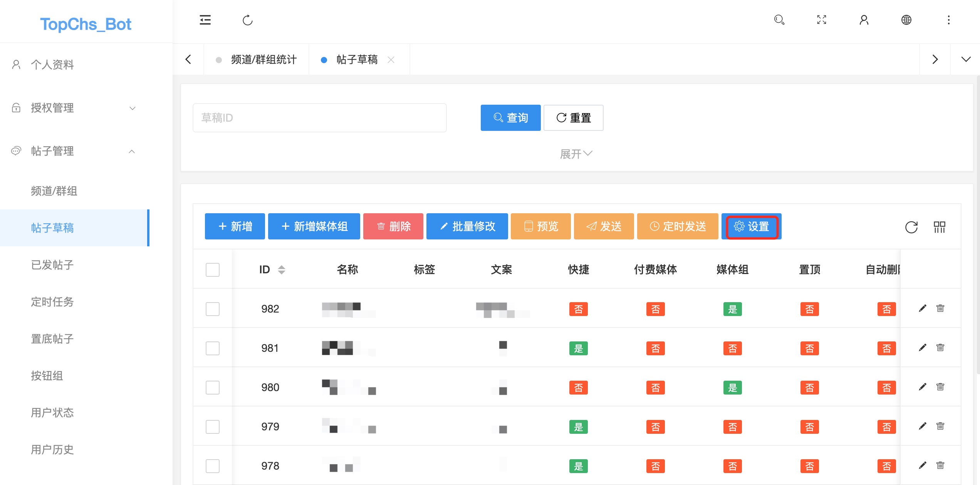This screenshot has height=485, width=980.
Task: Close the 帖子草稿 tab
Action: coord(391,60)
